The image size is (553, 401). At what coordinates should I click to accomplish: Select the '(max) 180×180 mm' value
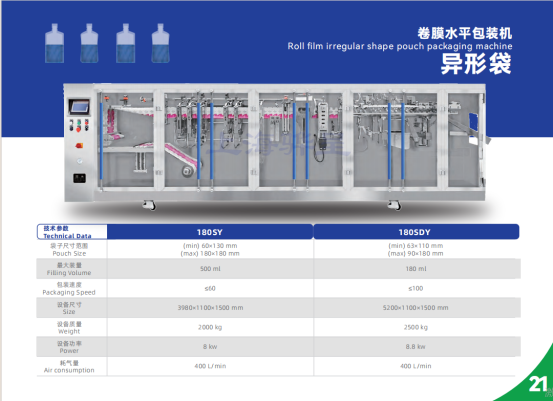(210, 254)
